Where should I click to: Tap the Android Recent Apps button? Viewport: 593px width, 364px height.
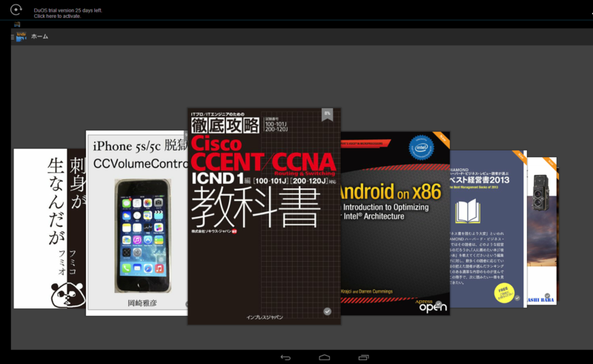[x=363, y=357]
